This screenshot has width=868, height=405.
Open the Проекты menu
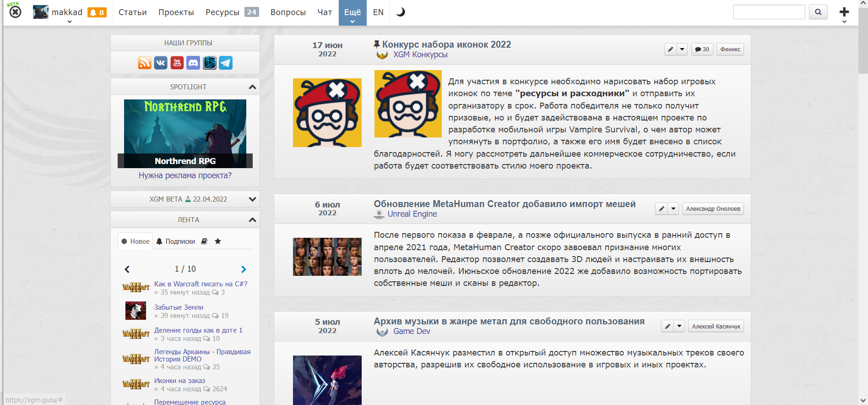[x=176, y=12]
